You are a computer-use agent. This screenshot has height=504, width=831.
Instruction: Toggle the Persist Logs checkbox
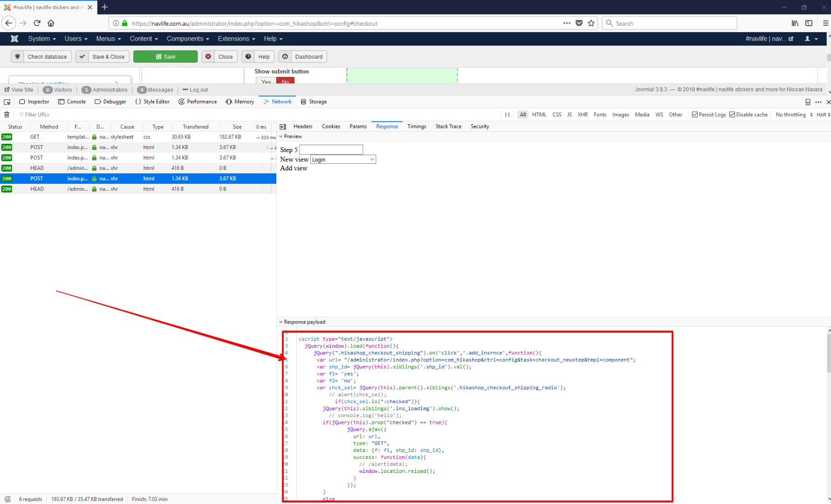(x=695, y=115)
